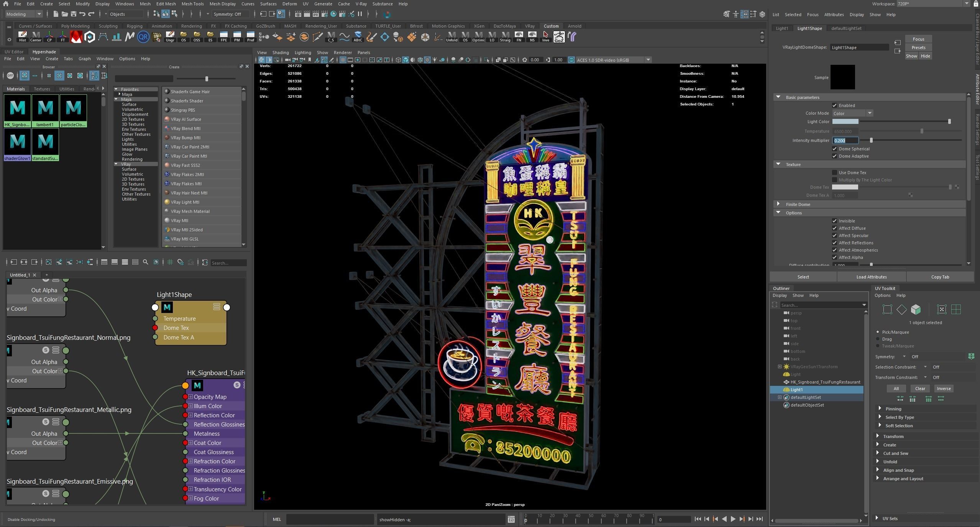Click the Home icon in menu bar
Image resolution: width=980 pixels, height=527 pixels.
pos(5,4)
